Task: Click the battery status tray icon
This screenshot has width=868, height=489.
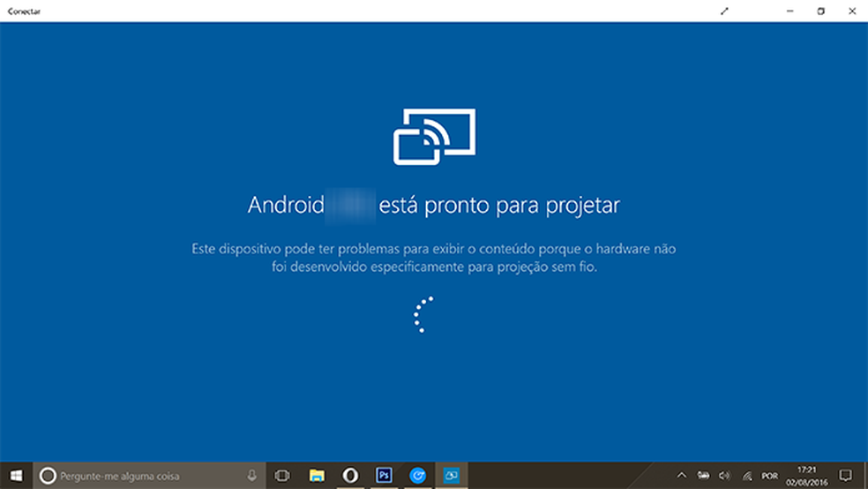Action: [x=703, y=476]
